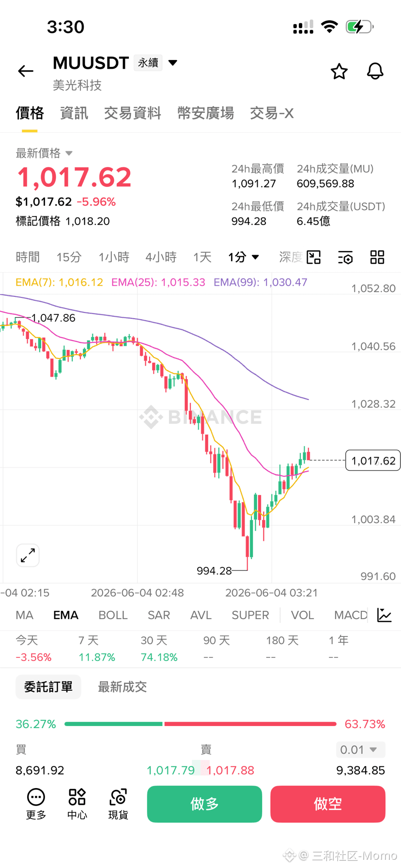Tap the green 做多 button
Viewport: 401px width, 868px height.
tap(204, 804)
